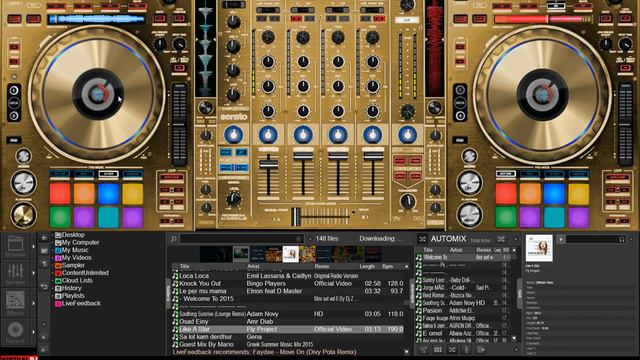Sort by Length column in file list

(367, 267)
